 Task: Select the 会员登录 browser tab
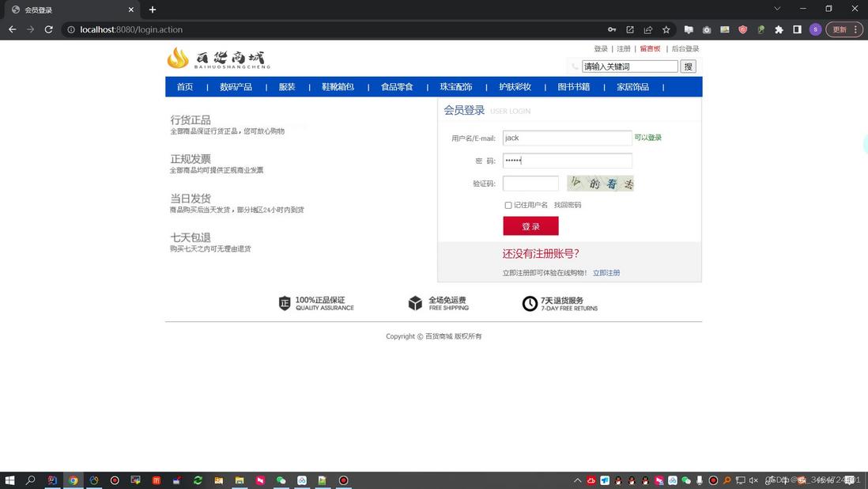tap(72, 9)
